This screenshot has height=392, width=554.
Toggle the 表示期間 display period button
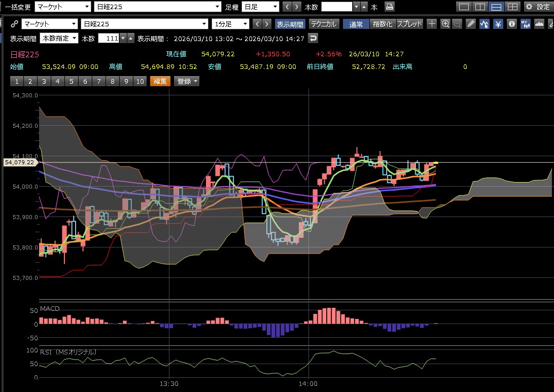[x=290, y=24]
